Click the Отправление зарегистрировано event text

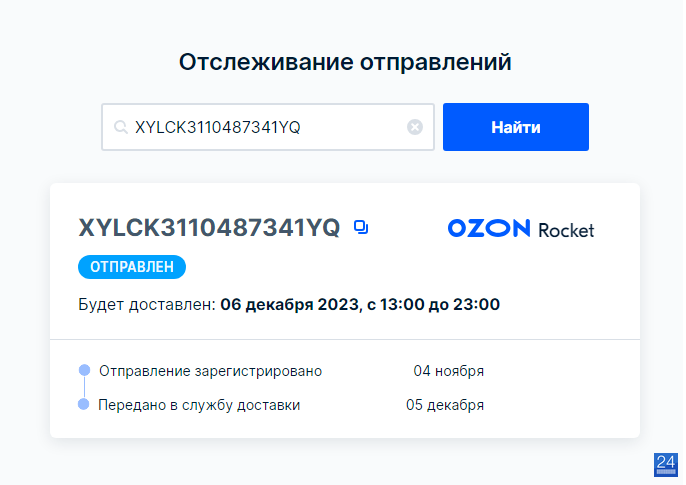210,371
